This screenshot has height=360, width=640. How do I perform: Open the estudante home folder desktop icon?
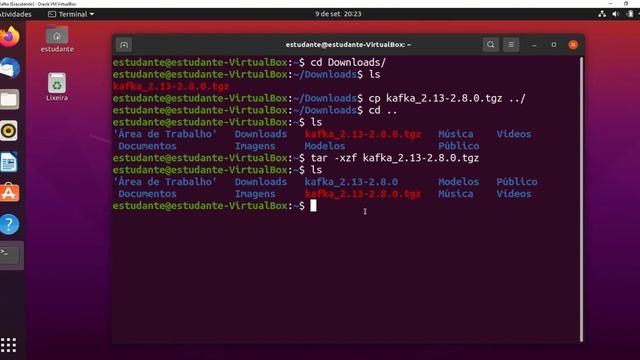(x=57, y=39)
